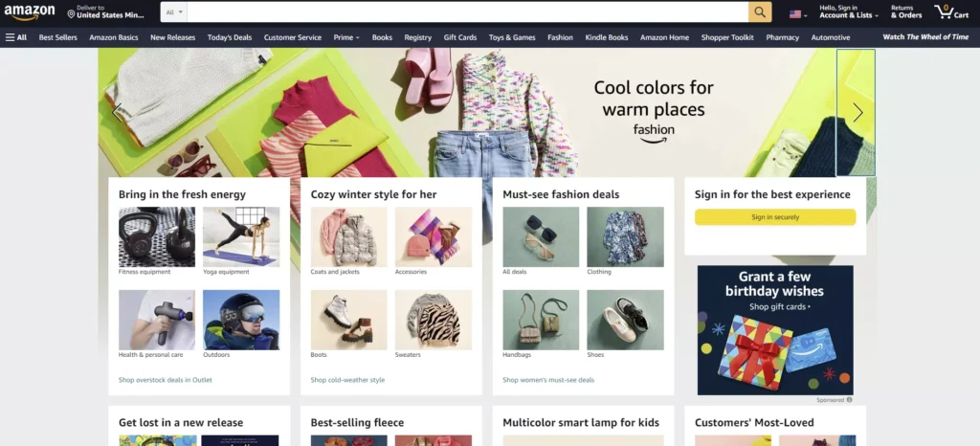Click Best-selling fleece heading
The width and height of the screenshot is (980, 446).
point(357,423)
